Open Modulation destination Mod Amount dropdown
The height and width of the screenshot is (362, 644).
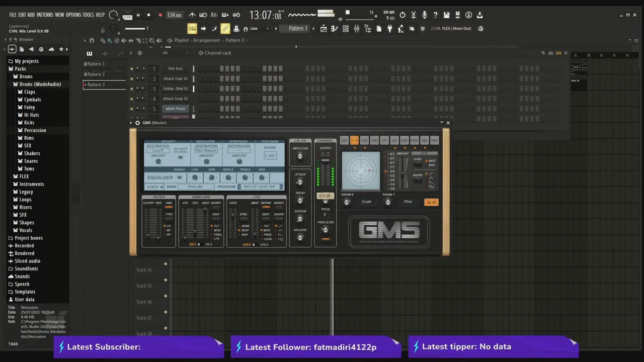tap(206, 150)
